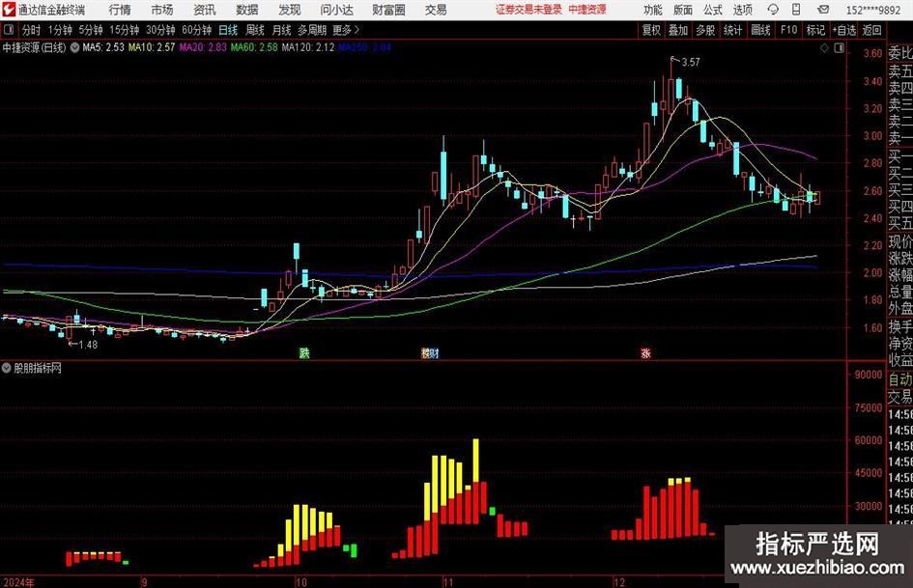The width and height of the screenshot is (913, 588).
Task: Click the 证券交易未登录 login link
Action: pos(528,10)
